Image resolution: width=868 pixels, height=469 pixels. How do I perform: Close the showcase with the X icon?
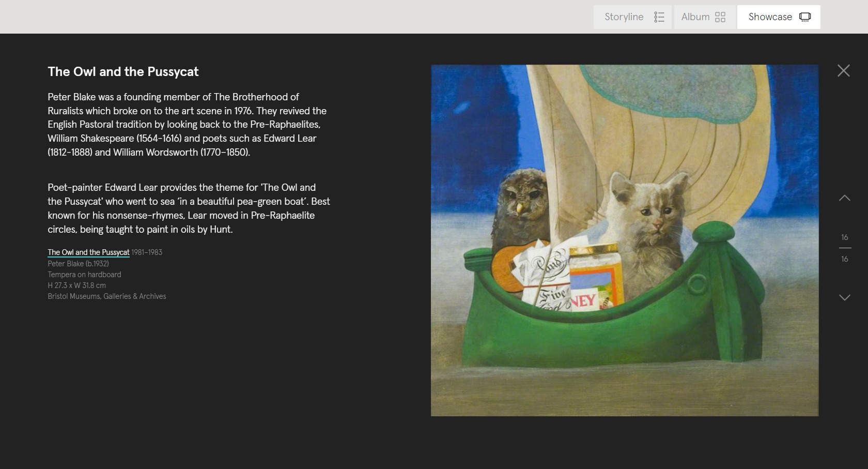[x=844, y=71]
